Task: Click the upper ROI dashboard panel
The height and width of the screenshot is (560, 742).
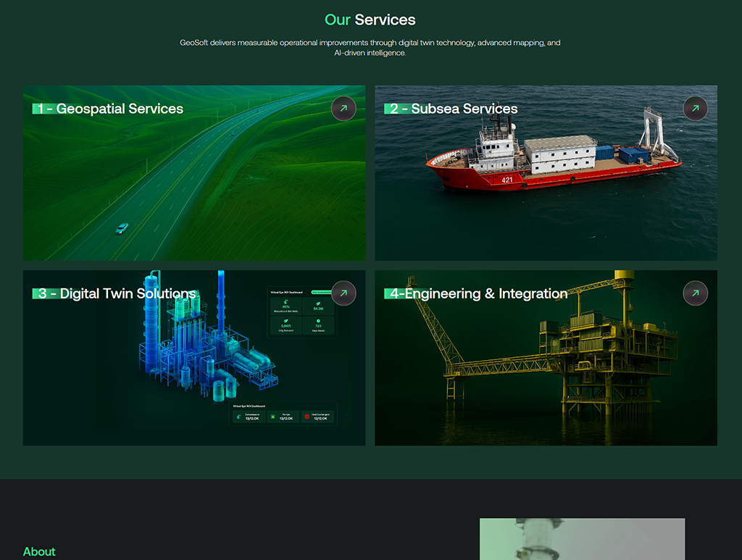Action: click(302, 312)
